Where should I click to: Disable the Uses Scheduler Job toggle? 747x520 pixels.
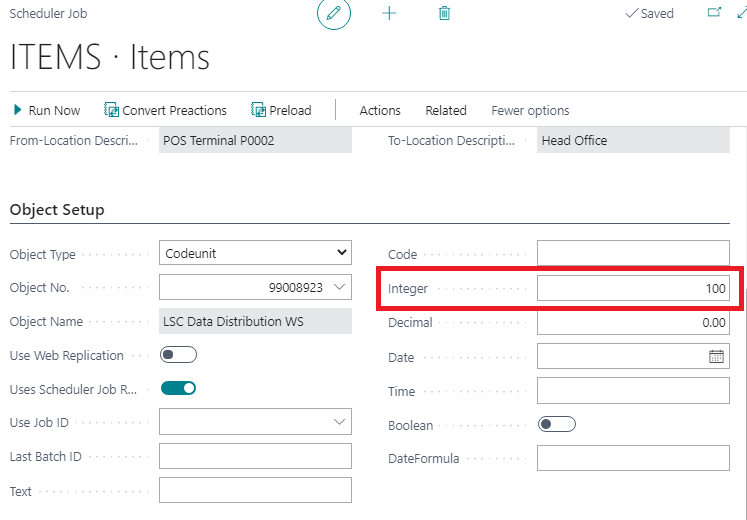(x=178, y=388)
